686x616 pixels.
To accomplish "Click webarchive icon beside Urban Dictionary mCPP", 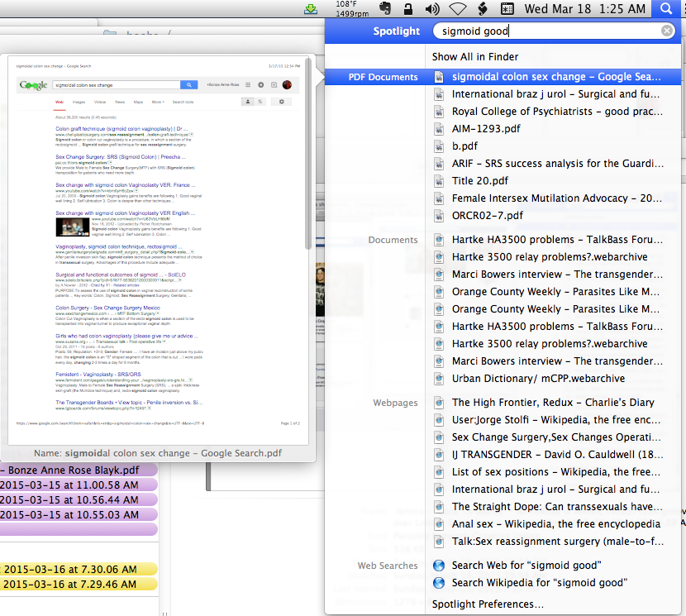I will tap(439, 379).
